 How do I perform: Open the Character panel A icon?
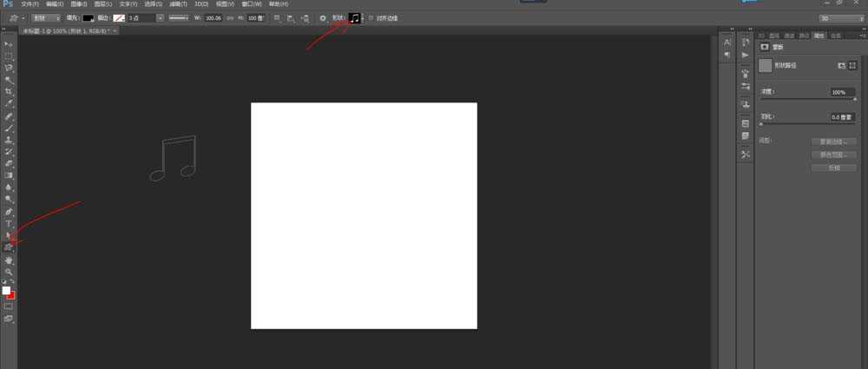point(727,42)
